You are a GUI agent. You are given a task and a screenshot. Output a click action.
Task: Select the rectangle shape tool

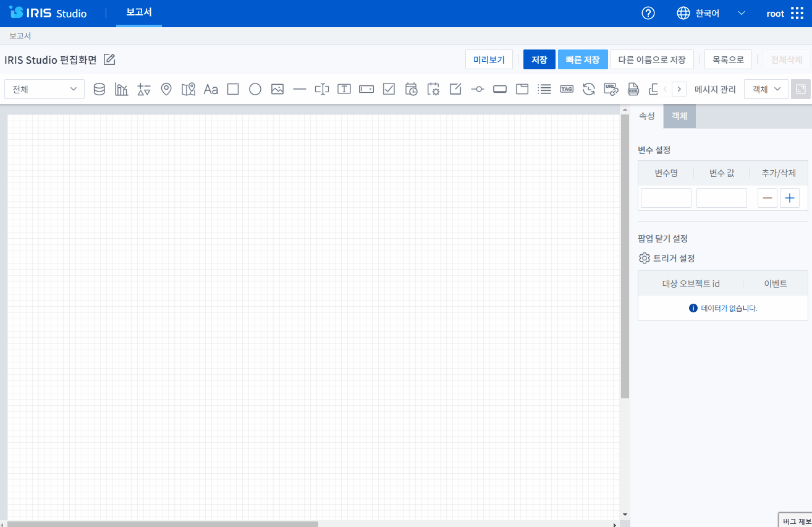pos(233,89)
